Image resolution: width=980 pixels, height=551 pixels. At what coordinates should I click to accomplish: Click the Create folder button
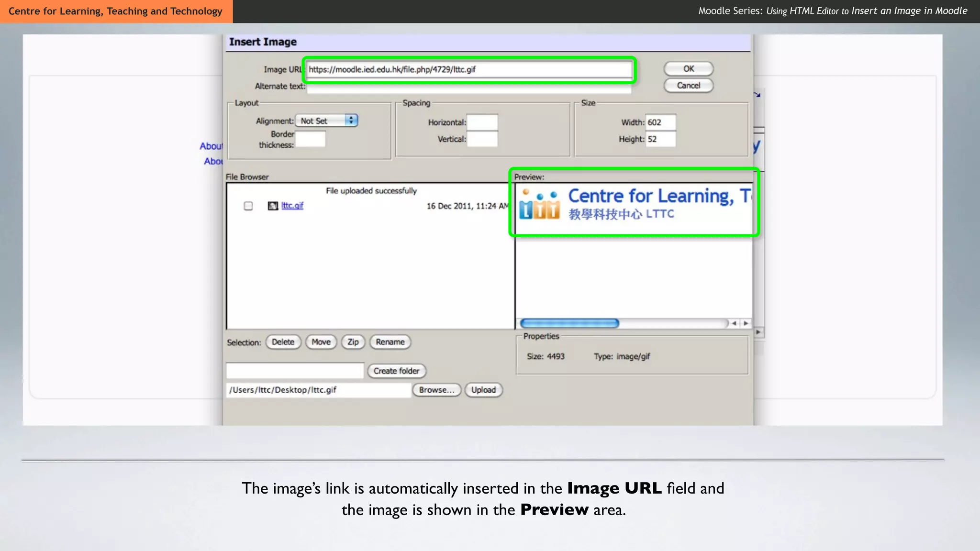pyautogui.click(x=396, y=371)
